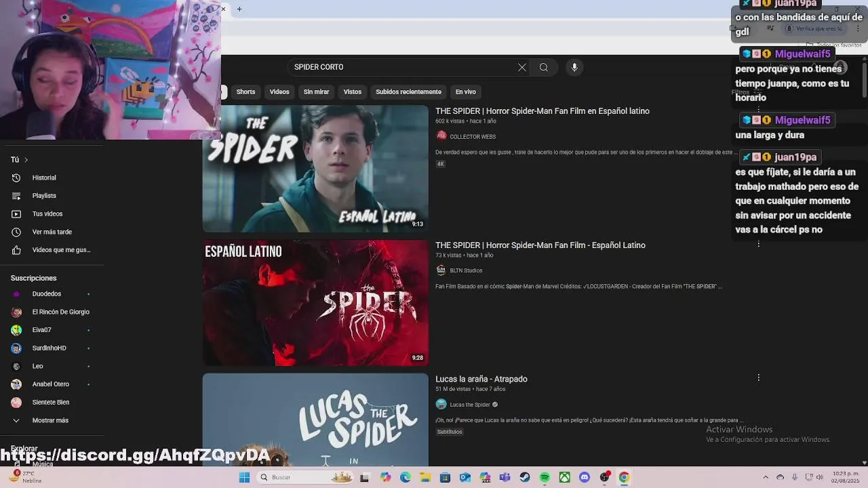Click the Subtítulos badge under Lucas video
The image size is (868, 488).
[450, 432]
